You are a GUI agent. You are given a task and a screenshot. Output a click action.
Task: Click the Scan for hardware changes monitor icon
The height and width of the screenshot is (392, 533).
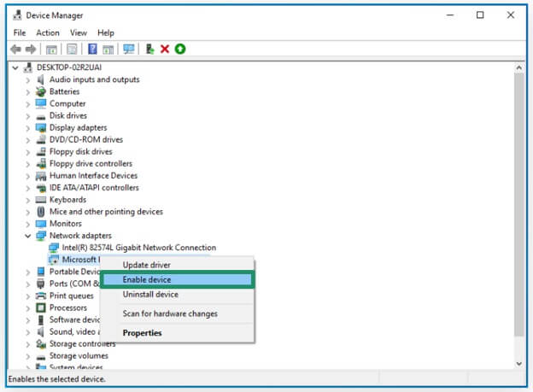click(x=128, y=50)
